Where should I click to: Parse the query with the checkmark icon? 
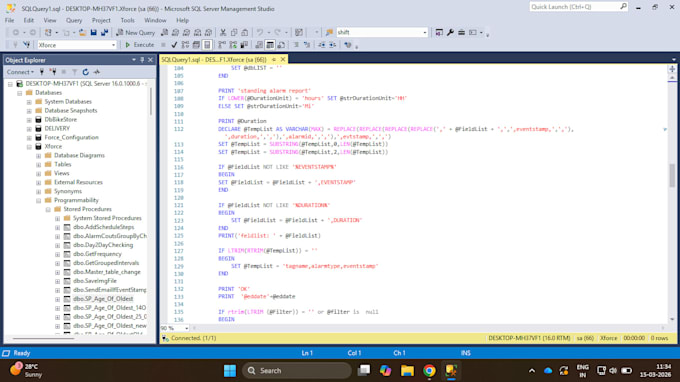174,45
